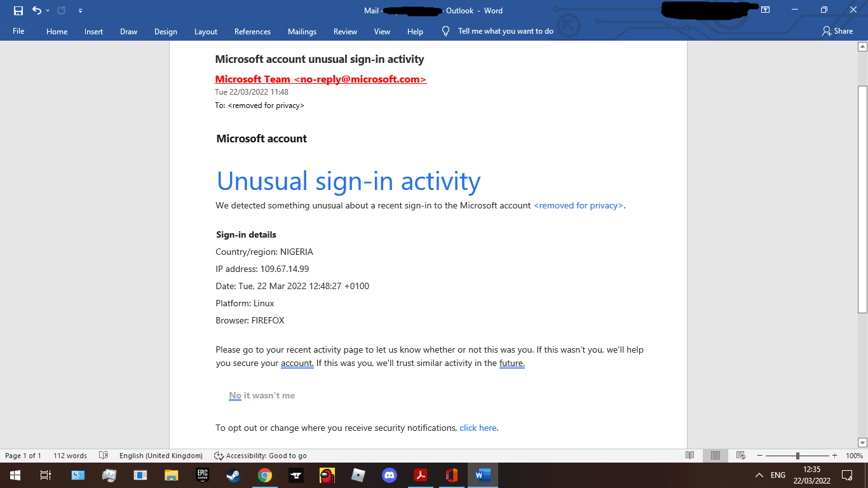
Task: Open the 100% zoom level dialog
Action: point(854,456)
